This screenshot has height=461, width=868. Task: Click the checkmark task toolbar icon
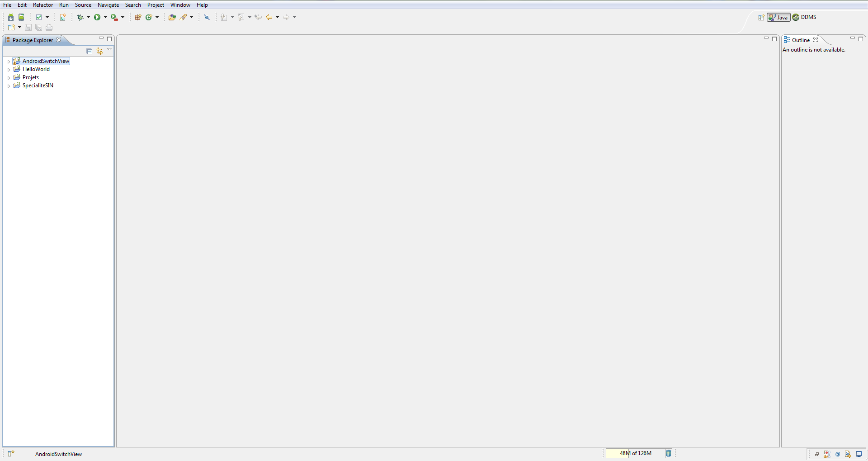click(39, 17)
